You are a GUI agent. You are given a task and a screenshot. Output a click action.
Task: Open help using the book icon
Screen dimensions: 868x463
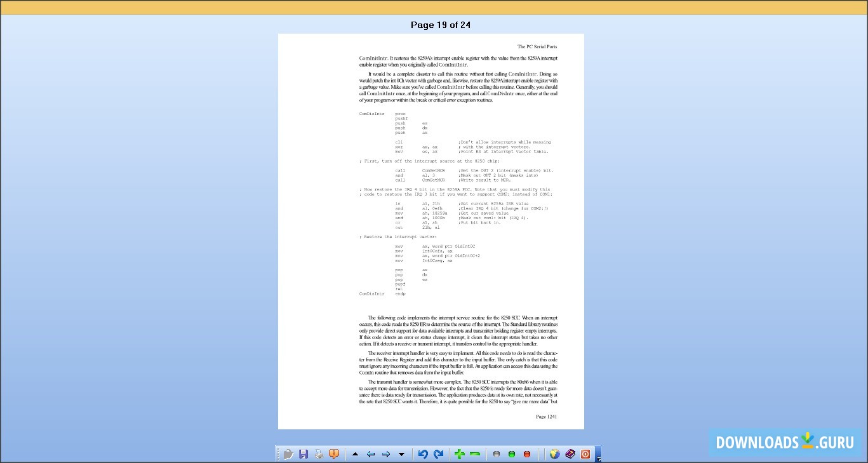(569, 453)
